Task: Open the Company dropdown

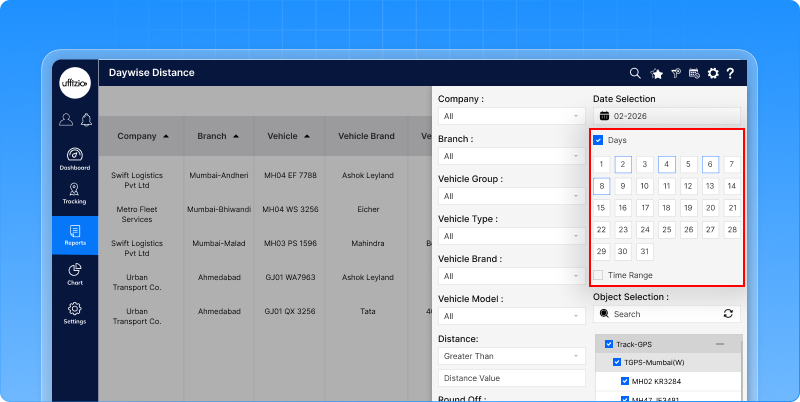Action: pyautogui.click(x=511, y=116)
